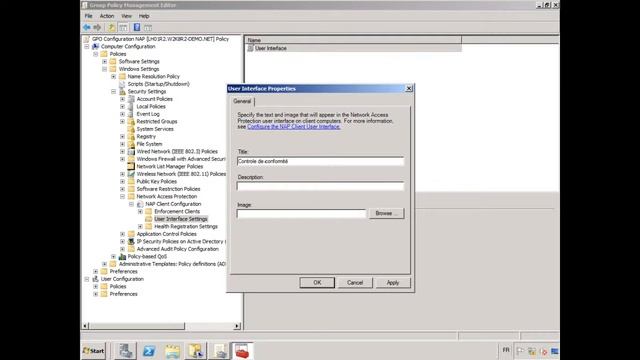This screenshot has width=640, height=360.
Task: Expand Administrative Templates node
Action: point(104,264)
